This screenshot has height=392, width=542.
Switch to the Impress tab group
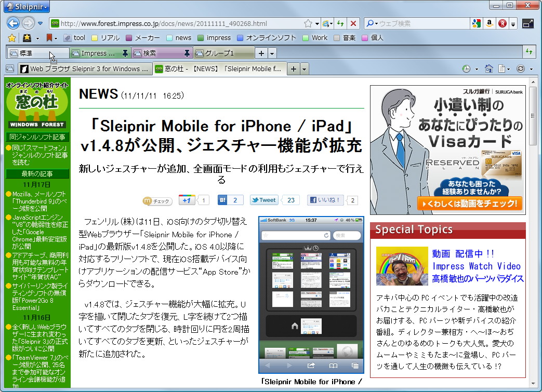click(x=96, y=53)
